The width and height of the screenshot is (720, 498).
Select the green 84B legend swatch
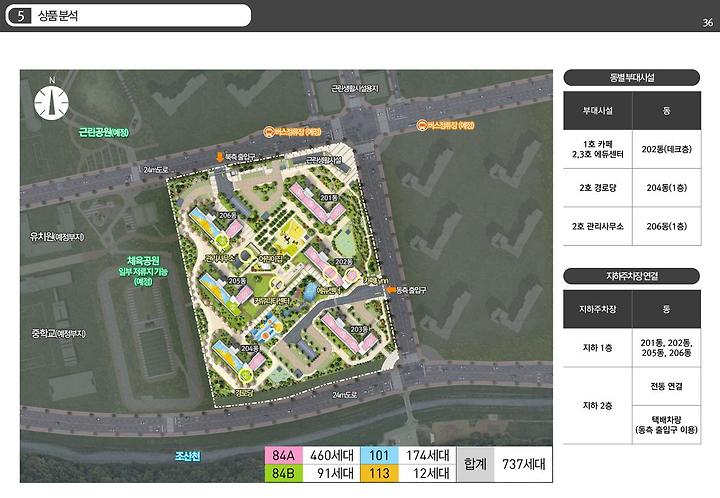(x=283, y=473)
